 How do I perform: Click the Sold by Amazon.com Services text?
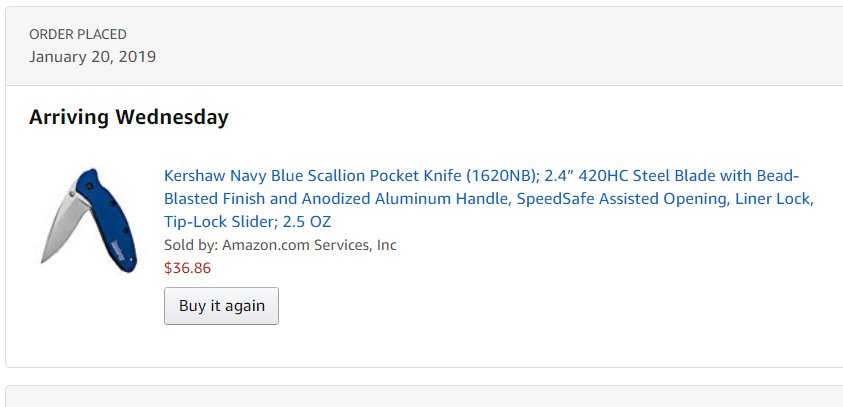tap(280, 245)
